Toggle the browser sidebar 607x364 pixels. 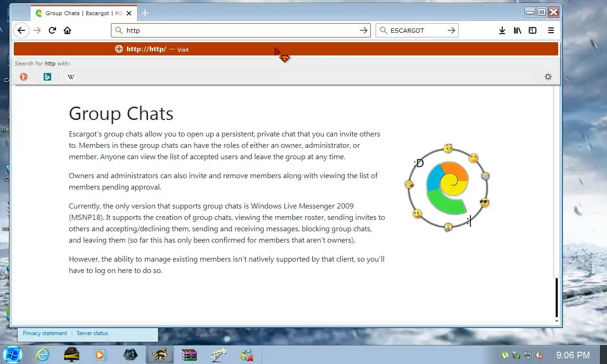tap(533, 30)
